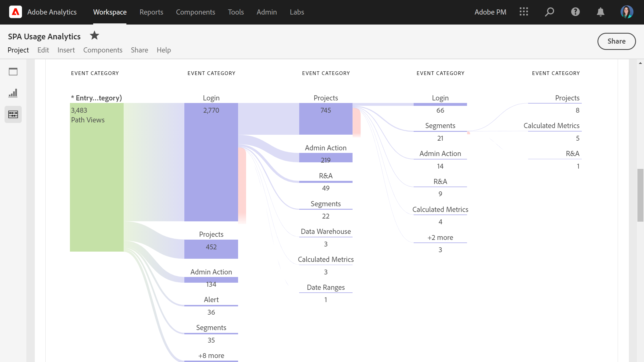Image resolution: width=644 pixels, height=362 pixels.
Task: Open the Insert menu
Action: [x=66, y=50]
